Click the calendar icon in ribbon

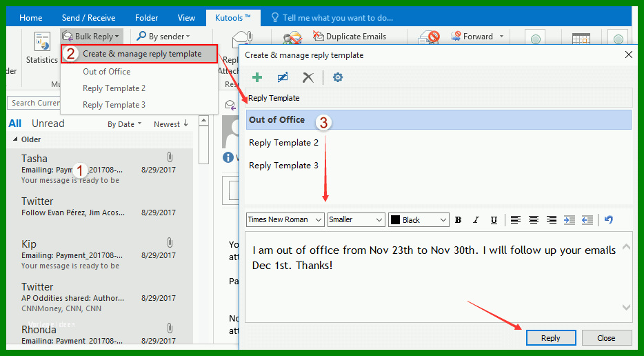click(x=581, y=38)
